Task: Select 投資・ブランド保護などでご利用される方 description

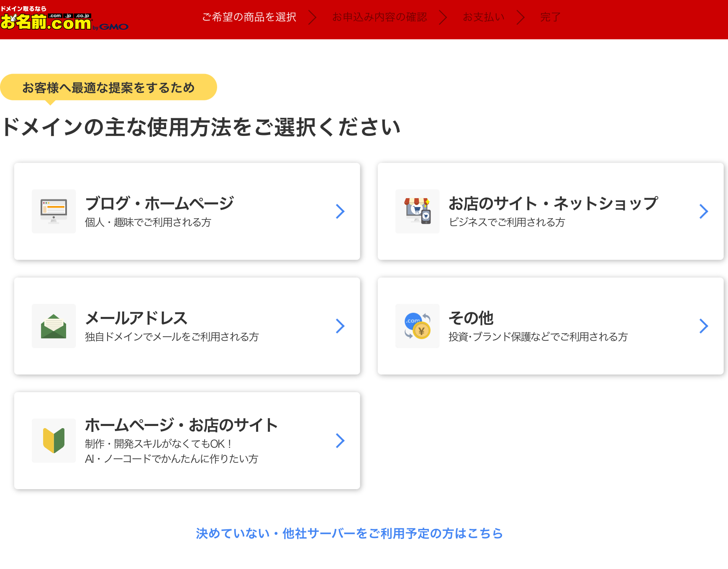Action: coord(538,337)
